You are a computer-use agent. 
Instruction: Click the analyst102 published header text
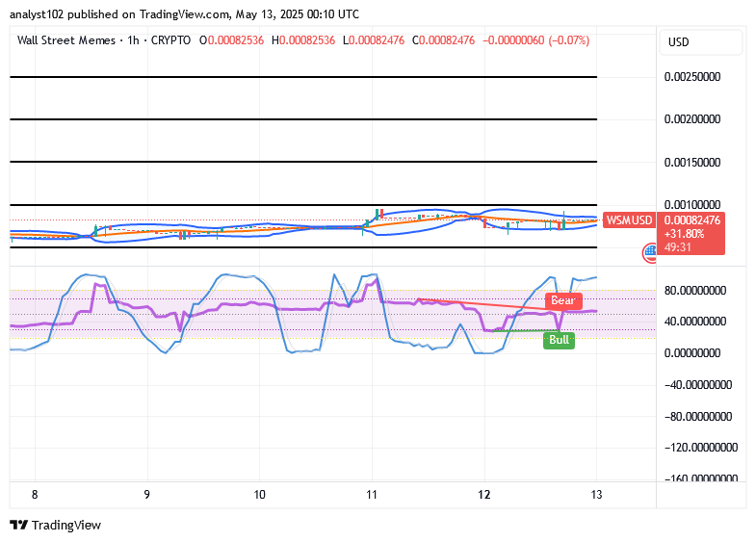[x=184, y=14]
